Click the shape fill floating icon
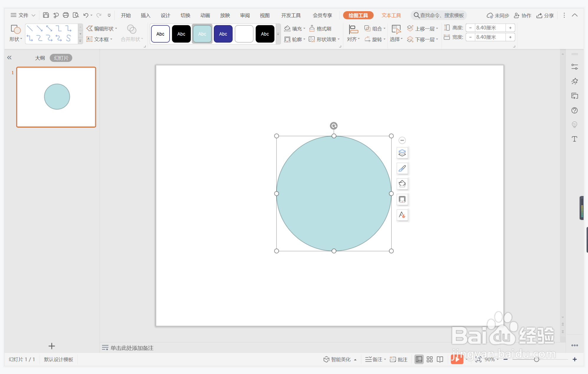Image resolution: width=588 pixels, height=374 pixels. coord(402,184)
